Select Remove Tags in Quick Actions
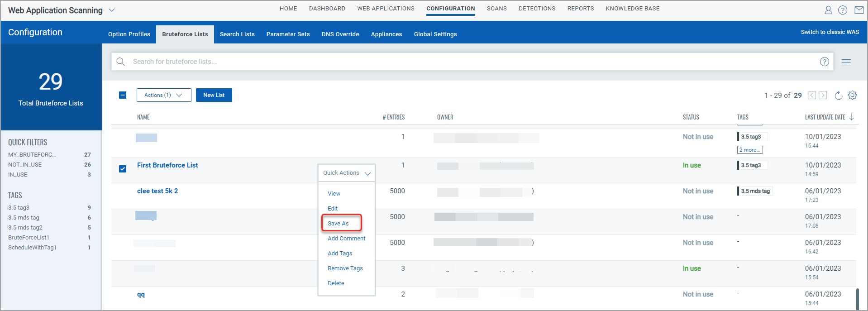 pyautogui.click(x=345, y=268)
